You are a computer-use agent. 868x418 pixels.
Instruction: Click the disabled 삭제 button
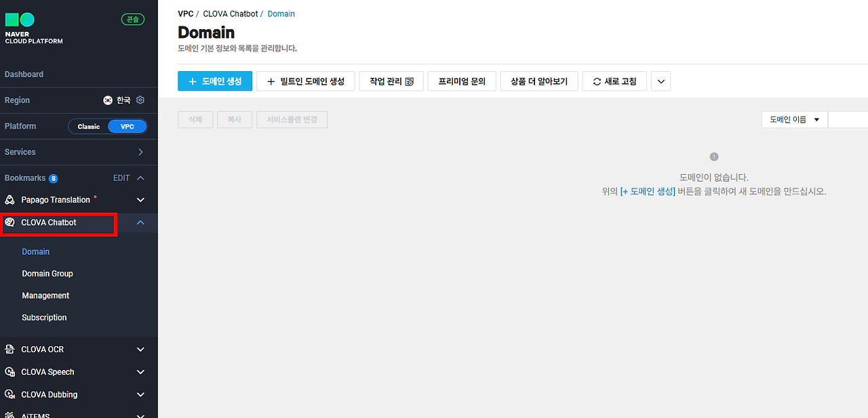pyautogui.click(x=195, y=119)
